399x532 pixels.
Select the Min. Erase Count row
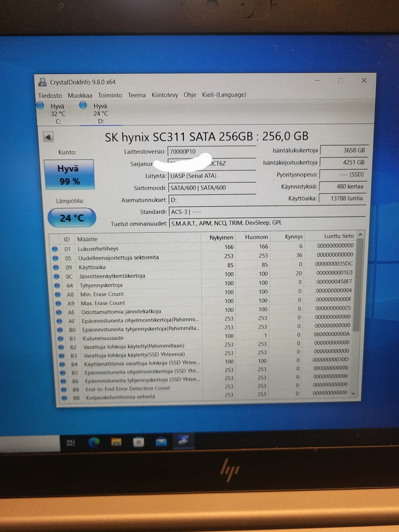point(204,293)
